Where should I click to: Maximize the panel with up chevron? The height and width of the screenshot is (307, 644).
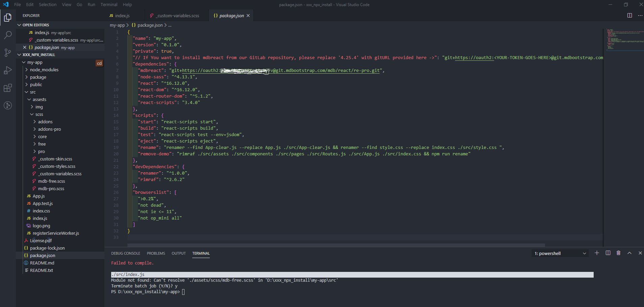pyautogui.click(x=629, y=253)
